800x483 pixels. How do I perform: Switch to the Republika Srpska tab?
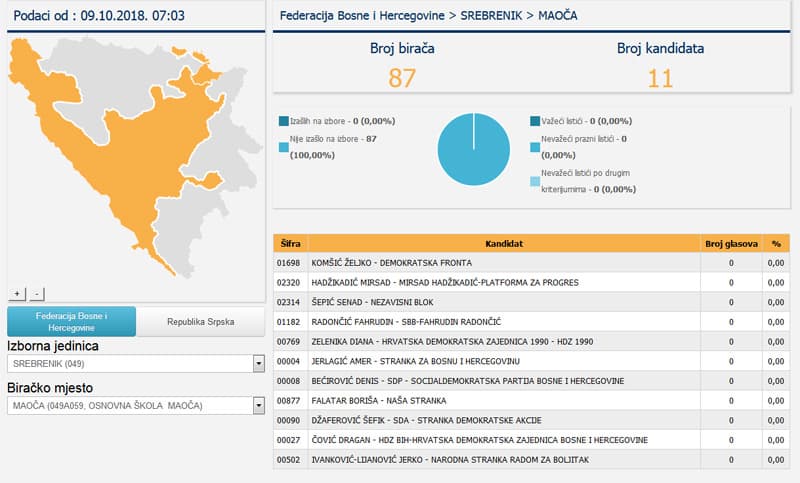coord(201,321)
